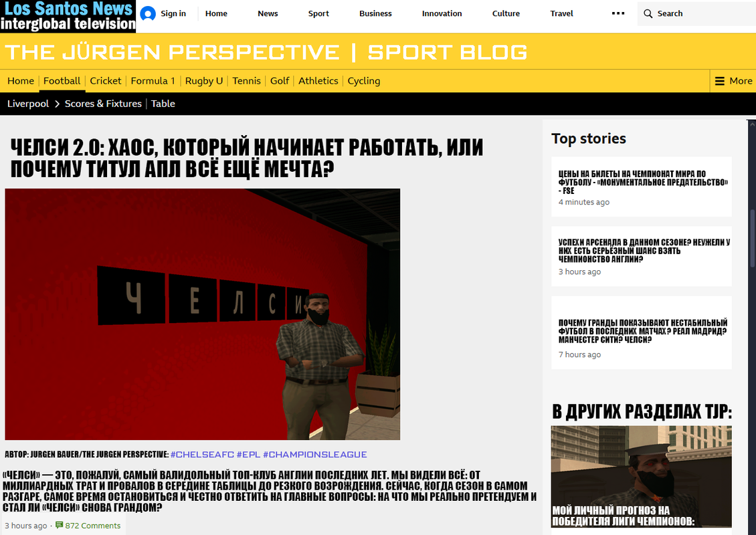The image size is (756, 535).
Task: Click the blue Sign in user icon
Action: click(148, 13)
